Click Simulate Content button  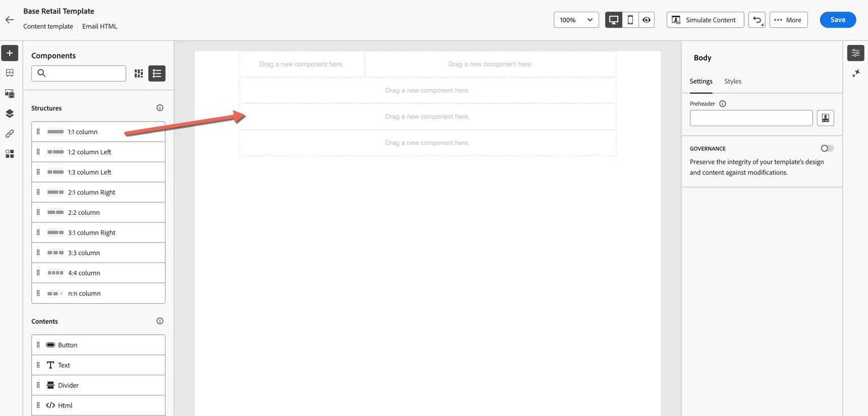point(706,20)
